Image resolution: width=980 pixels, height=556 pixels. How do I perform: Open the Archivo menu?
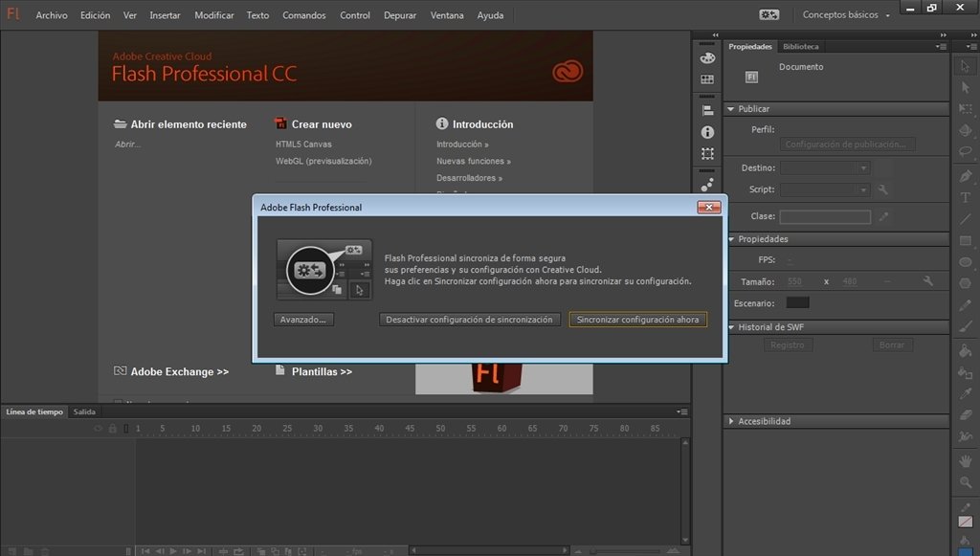(x=52, y=15)
